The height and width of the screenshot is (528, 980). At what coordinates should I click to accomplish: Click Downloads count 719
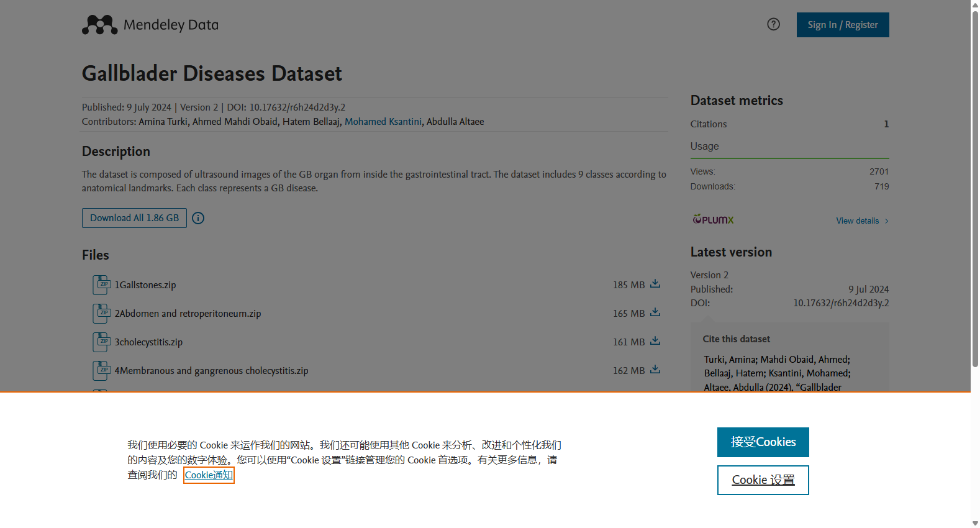coord(882,186)
